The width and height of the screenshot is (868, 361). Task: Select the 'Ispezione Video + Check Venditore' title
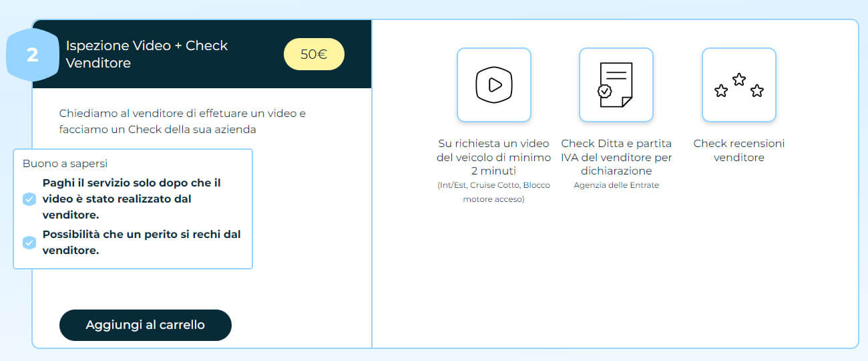coord(147,54)
